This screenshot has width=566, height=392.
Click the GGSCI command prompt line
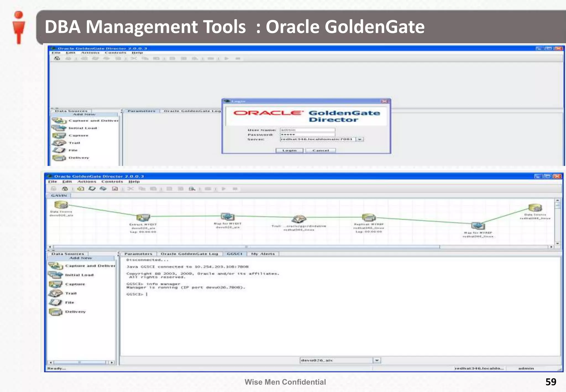coord(137,294)
